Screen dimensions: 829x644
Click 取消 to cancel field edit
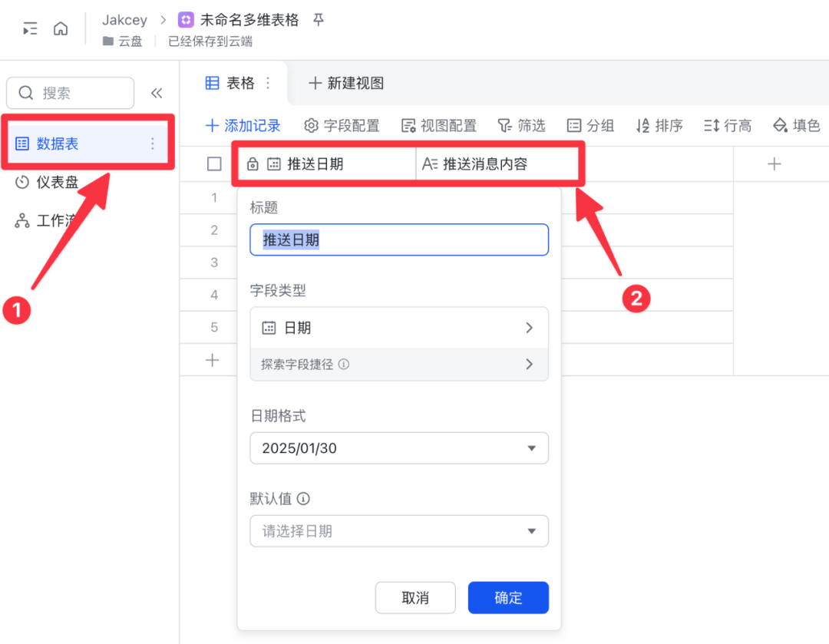(415, 597)
